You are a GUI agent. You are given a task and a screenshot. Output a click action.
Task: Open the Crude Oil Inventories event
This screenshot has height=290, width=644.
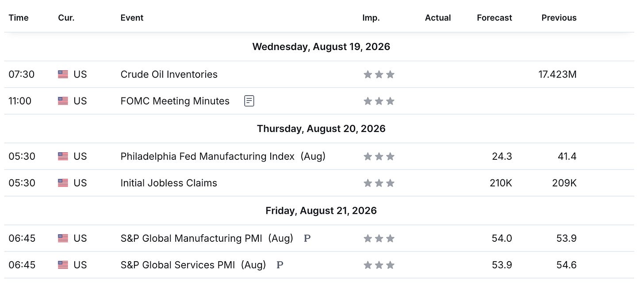[x=169, y=74]
